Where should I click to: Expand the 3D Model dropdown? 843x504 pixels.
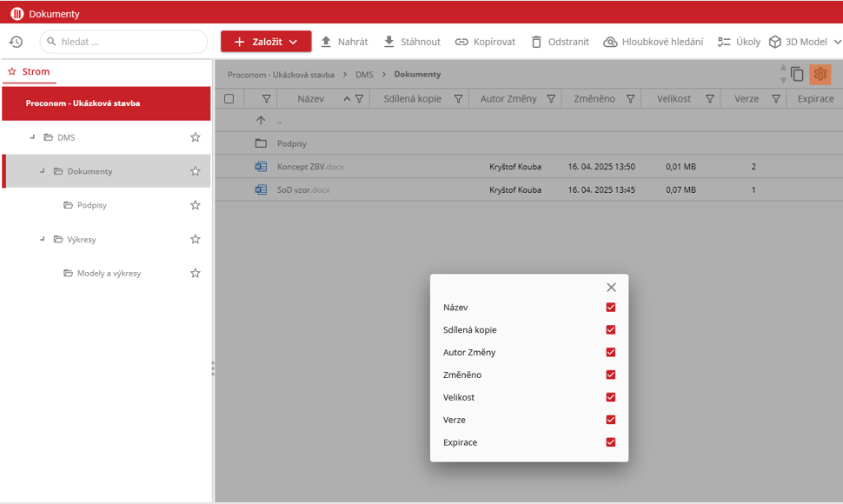pyautogui.click(x=837, y=42)
